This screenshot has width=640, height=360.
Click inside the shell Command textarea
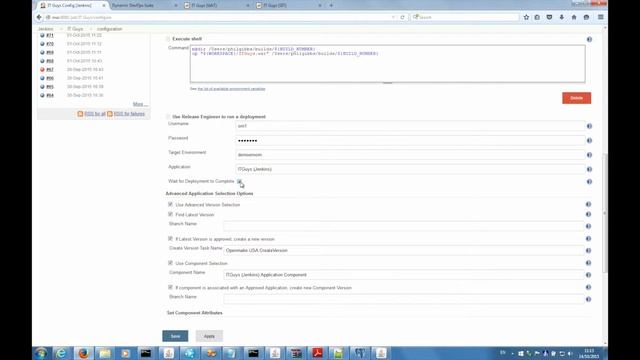[x=387, y=64]
